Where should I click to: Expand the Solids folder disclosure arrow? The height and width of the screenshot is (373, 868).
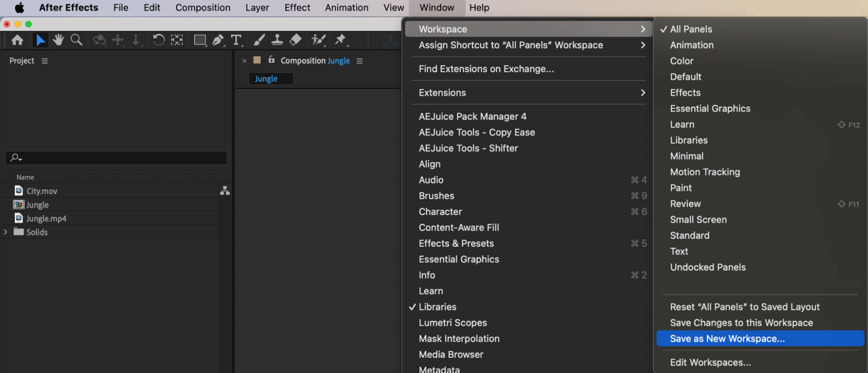tap(6, 232)
